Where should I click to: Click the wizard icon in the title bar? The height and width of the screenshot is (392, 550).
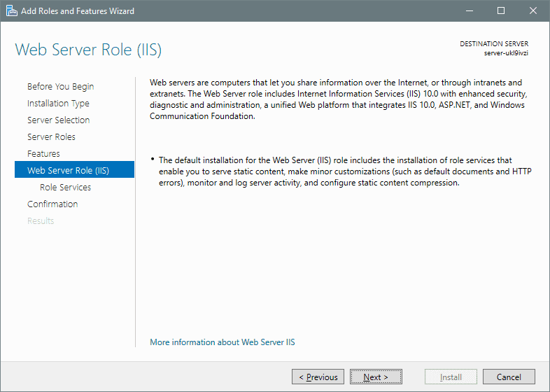click(12, 11)
